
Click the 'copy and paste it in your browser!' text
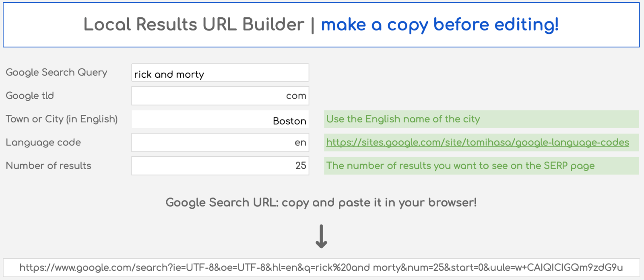pos(321,203)
